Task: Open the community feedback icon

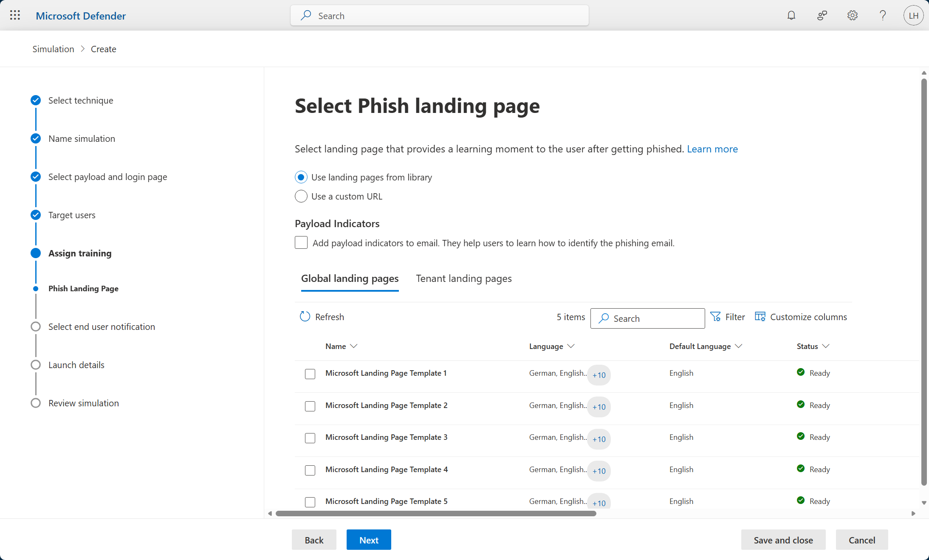Action: point(822,16)
